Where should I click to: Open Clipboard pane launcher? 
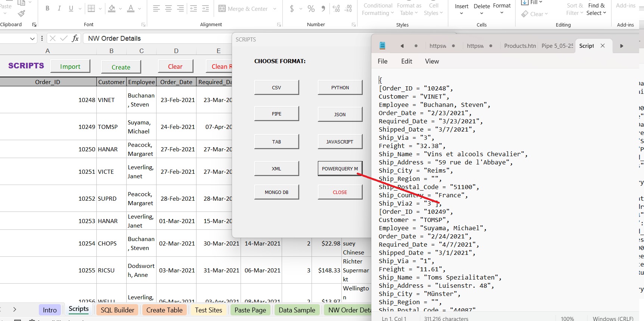tap(34, 25)
